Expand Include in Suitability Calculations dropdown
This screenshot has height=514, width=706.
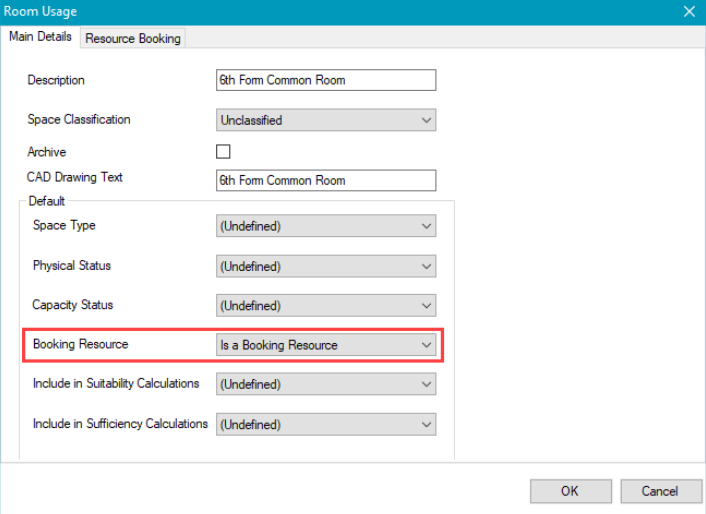click(326, 384)
